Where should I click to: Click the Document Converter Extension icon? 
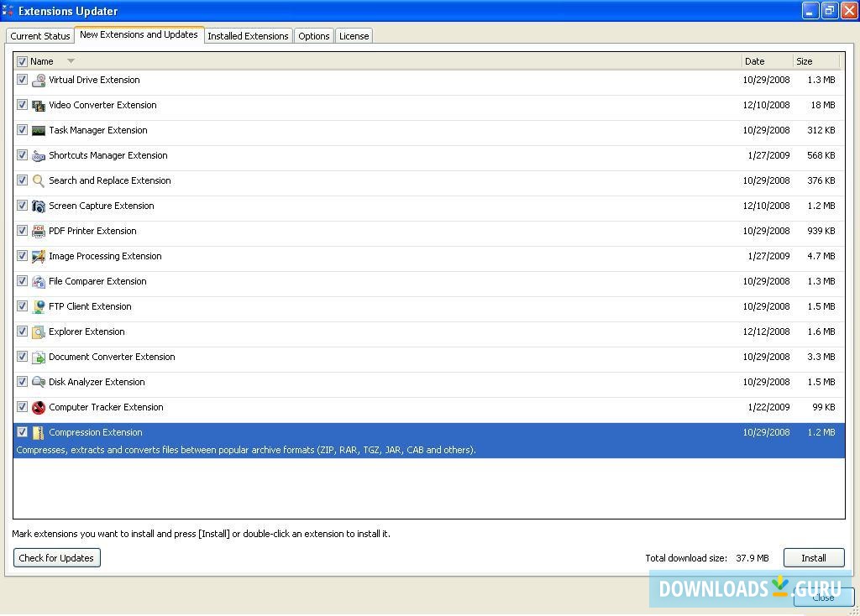coord(39,358)
